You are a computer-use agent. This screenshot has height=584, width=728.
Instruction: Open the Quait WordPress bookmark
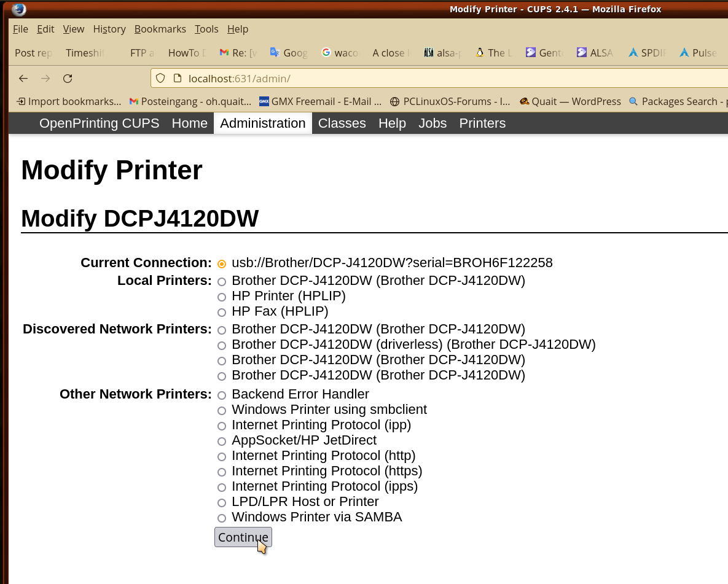coord(570,101)
